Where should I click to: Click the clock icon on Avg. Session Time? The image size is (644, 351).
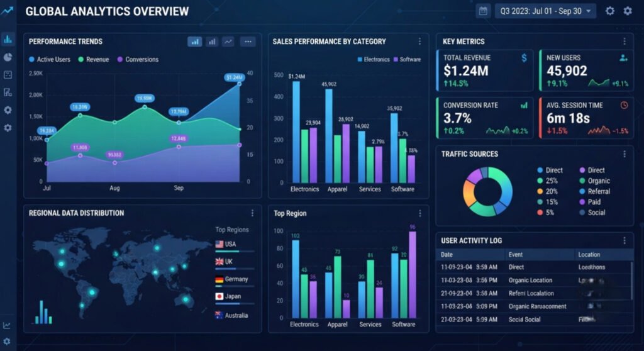coord(624,105)
